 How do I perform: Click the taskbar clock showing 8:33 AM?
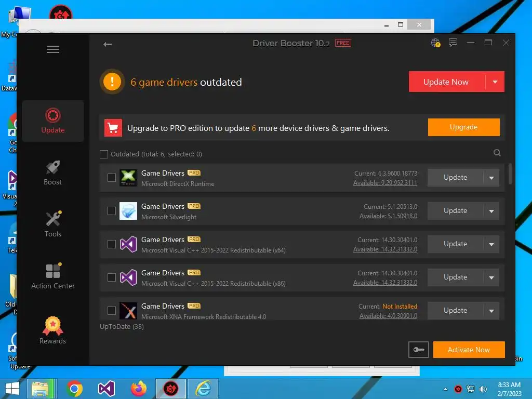tap(509, 389)
